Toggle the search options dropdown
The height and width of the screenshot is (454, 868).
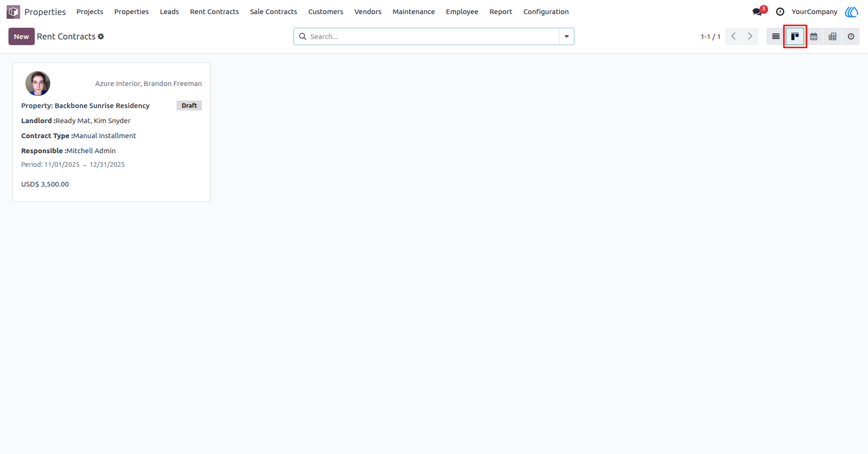pyautogui.click(x=566, y=36)
